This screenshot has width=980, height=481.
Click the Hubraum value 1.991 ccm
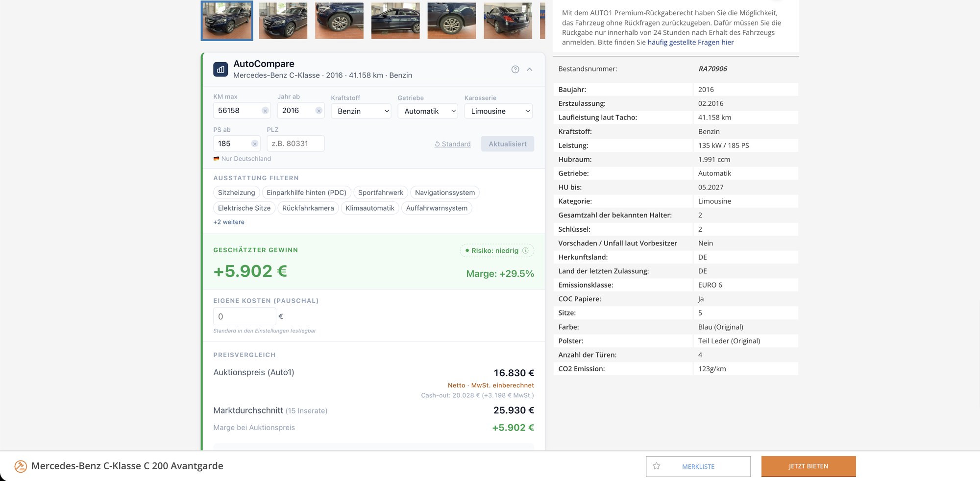[714, 159]
